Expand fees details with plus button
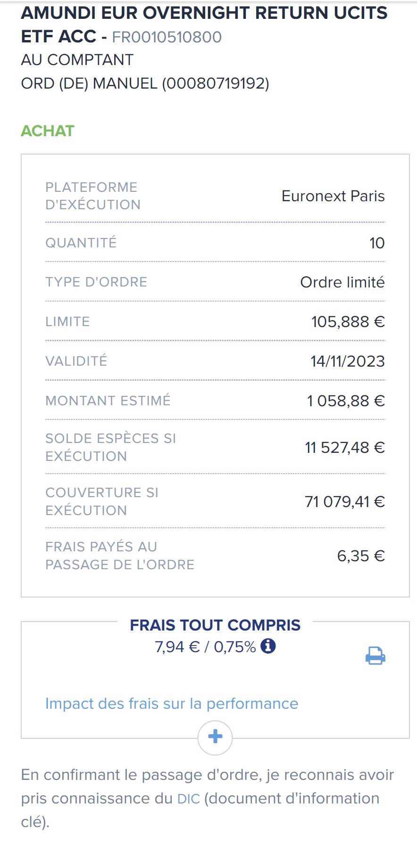This screenshot has height=868, width=417. tap(215, 737)
